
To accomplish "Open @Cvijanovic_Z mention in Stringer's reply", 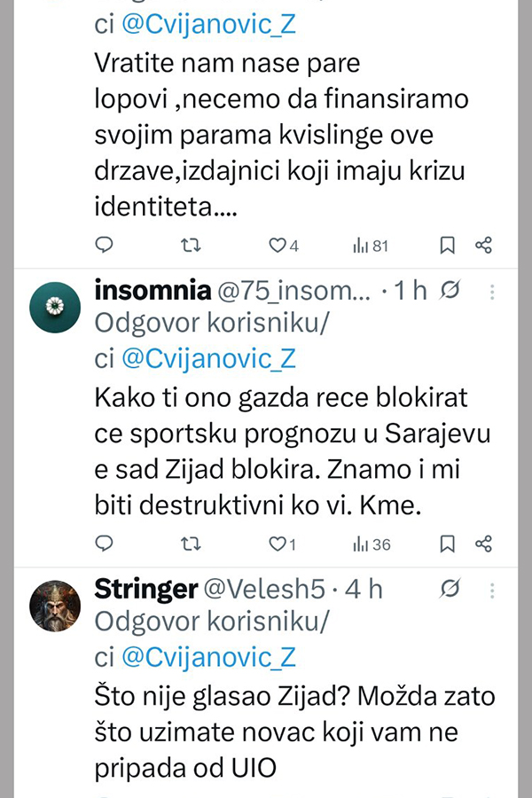I will [207, 657].
